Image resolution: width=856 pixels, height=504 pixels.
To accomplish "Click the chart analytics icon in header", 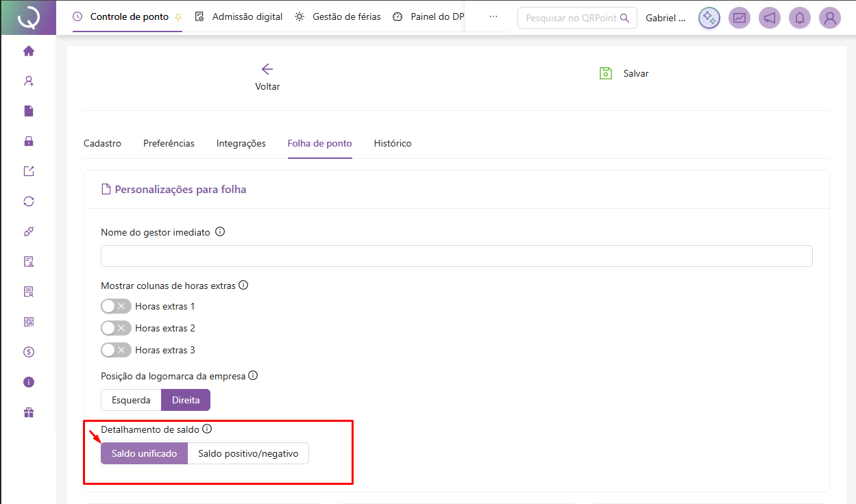I will [x=739, y=18].
